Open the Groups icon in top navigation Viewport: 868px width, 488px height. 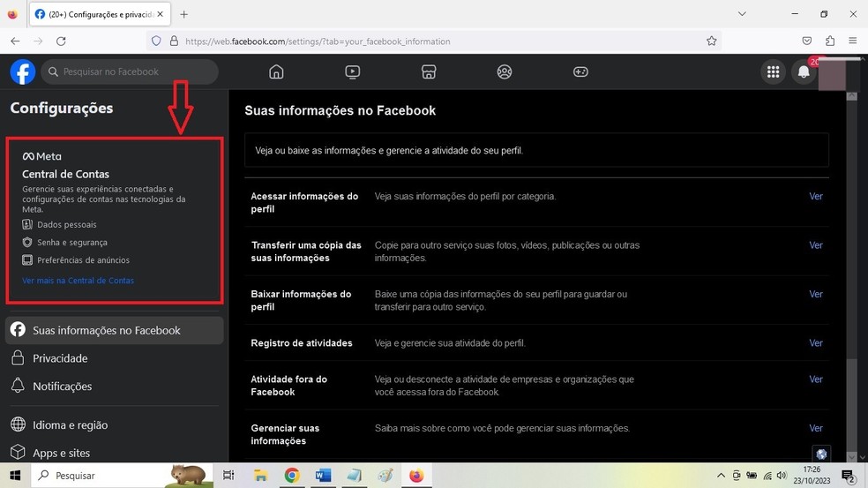coord(505,72)
